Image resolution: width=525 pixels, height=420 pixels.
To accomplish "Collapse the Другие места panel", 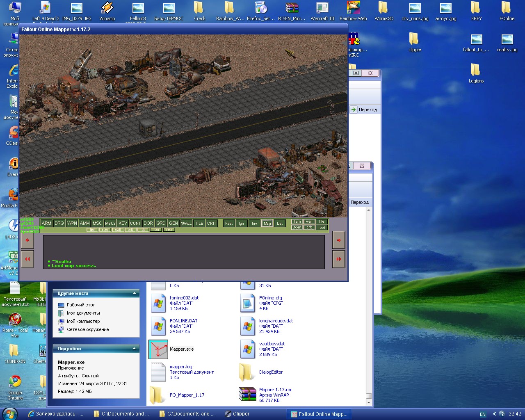I will pyautogui.click(x=134, y=293).
